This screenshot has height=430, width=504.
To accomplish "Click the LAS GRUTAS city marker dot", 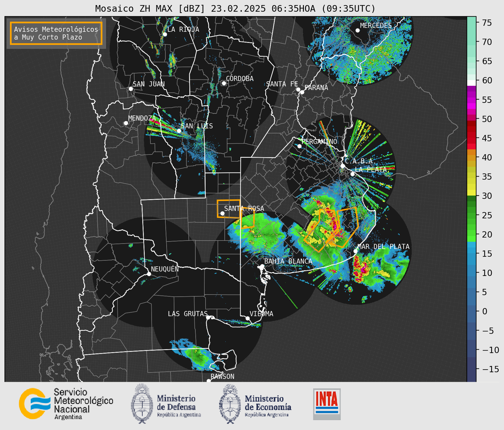I will [x=208, y=317].
